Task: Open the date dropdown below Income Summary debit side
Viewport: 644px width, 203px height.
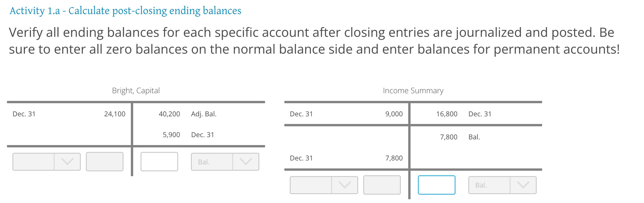Action: tap(324, 185)
